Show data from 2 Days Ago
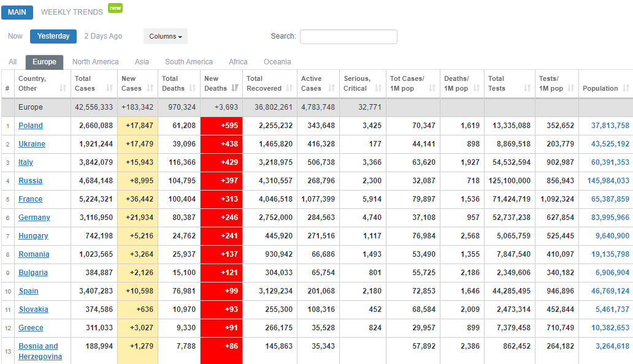This screenshot has width=633, height=364. pyautogui.click(x=103, y=36)
